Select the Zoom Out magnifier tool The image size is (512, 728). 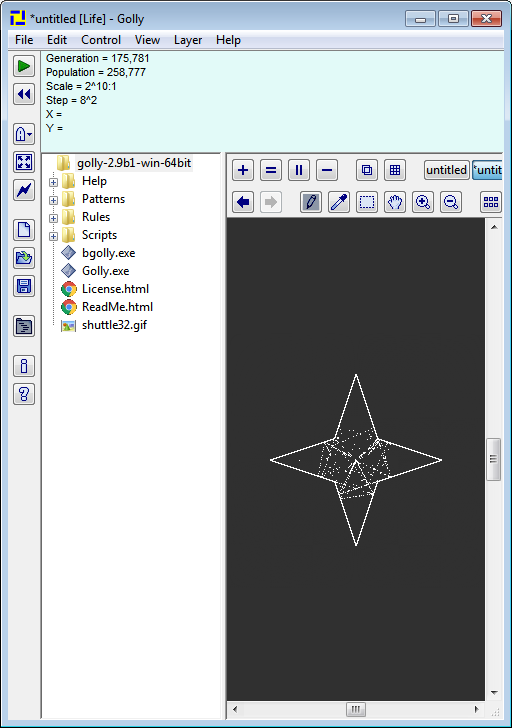tap(451, 202)
